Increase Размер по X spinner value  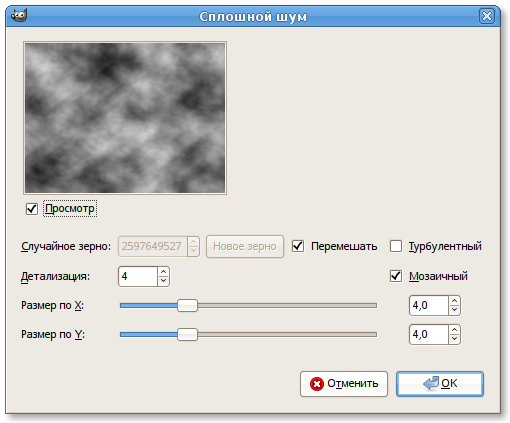click(x=454, y=301)
